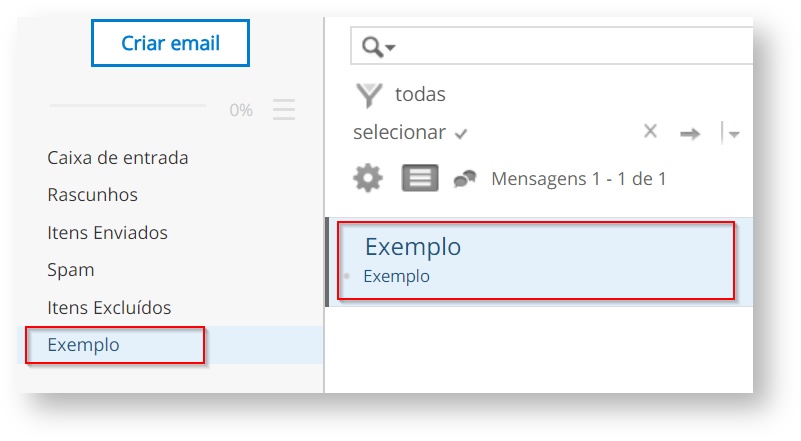Open the Exemplo message in list
The height and width of the screenshot is (441, 801).
pyautogui.click(x=536, y=260)
